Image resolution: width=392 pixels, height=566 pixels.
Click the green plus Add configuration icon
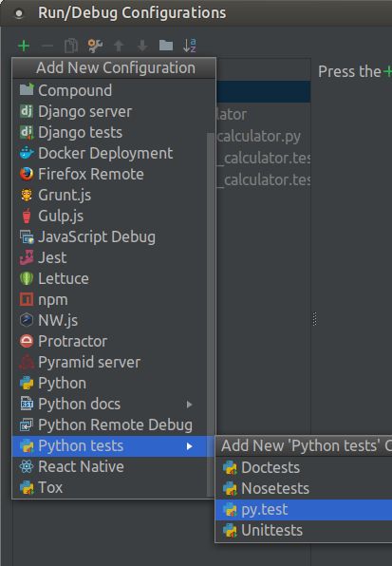pyautogui.click(x=24, y=46)
